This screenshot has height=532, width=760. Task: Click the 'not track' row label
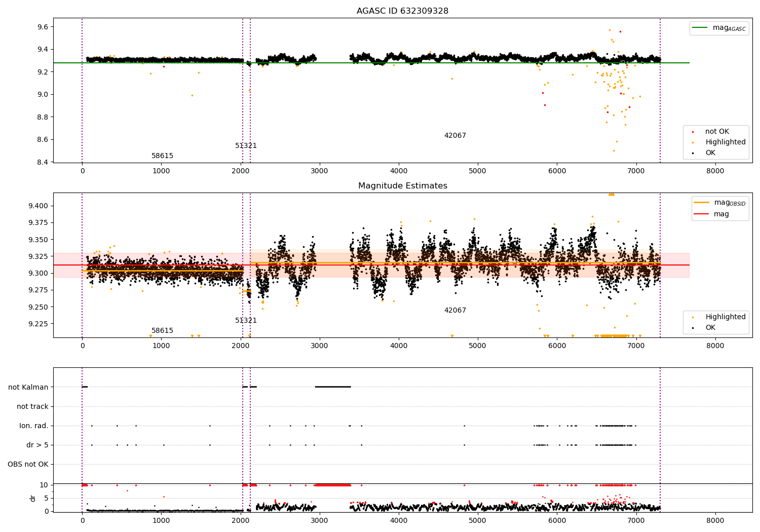click(32, 407)
